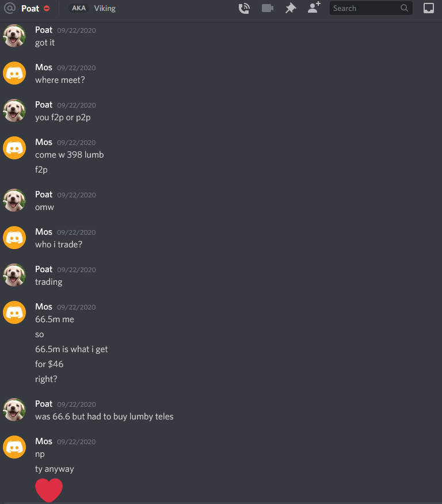Click the AKA badge

pyautogui.click(x=79, y=8)
